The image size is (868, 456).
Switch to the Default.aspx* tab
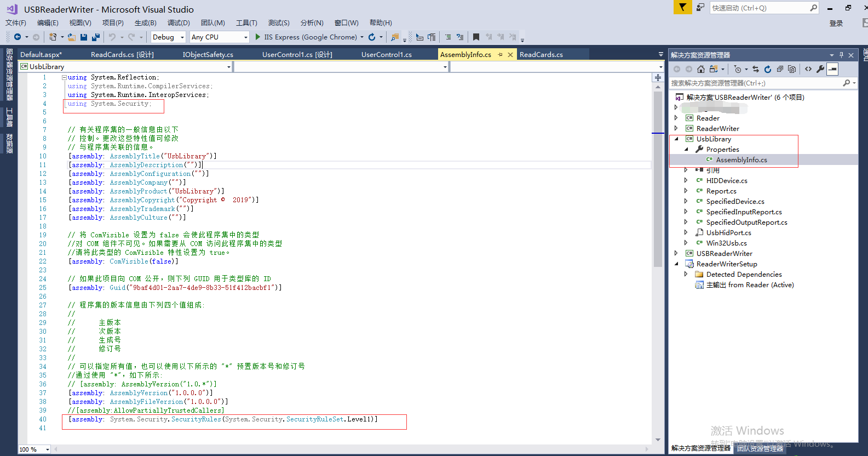(x=41, y=54)
